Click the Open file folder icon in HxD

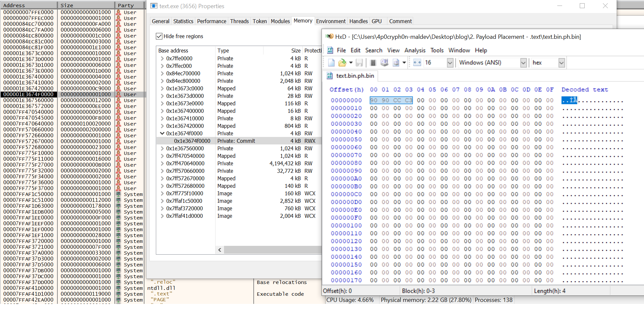[342, 63]
